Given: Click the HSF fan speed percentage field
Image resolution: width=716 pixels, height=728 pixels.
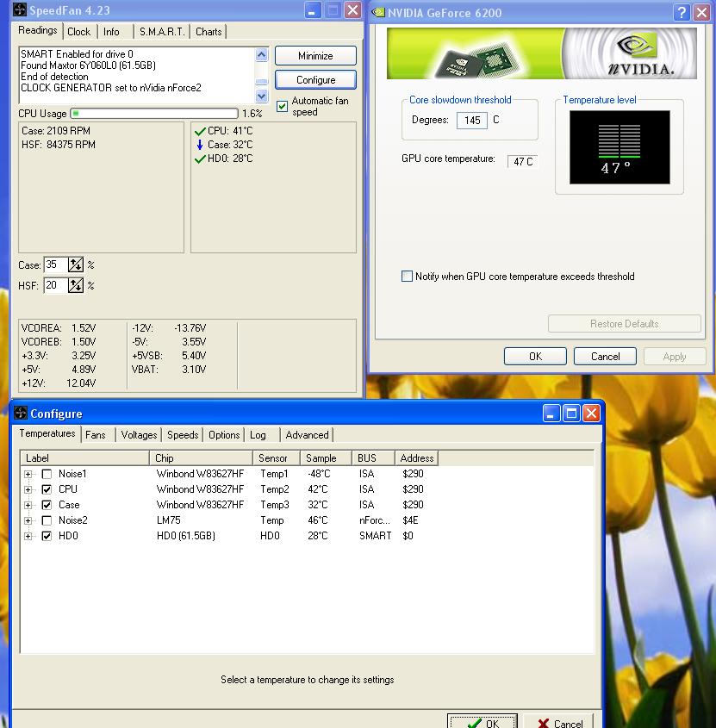Looking at the screenshot, I should coord(56,285).
